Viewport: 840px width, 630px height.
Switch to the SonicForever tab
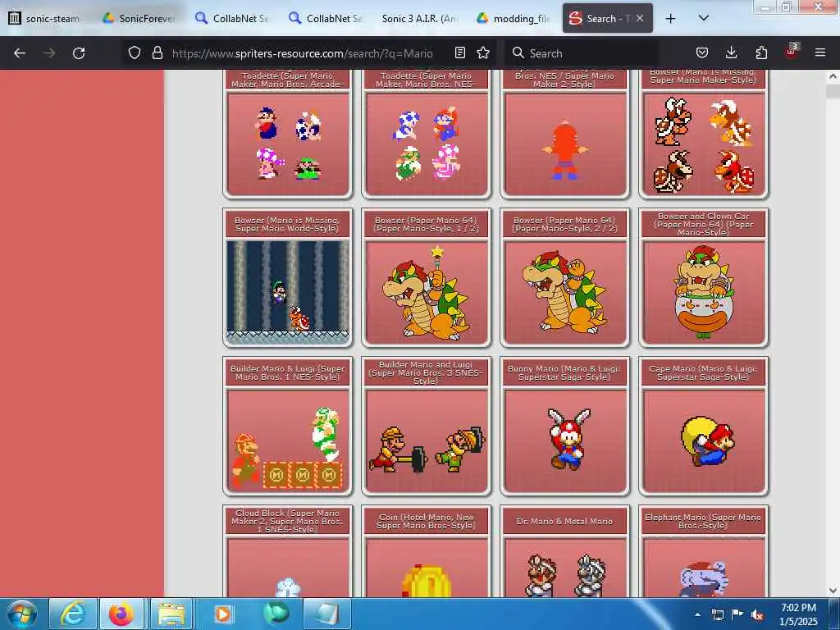click(x=139, y=19)
